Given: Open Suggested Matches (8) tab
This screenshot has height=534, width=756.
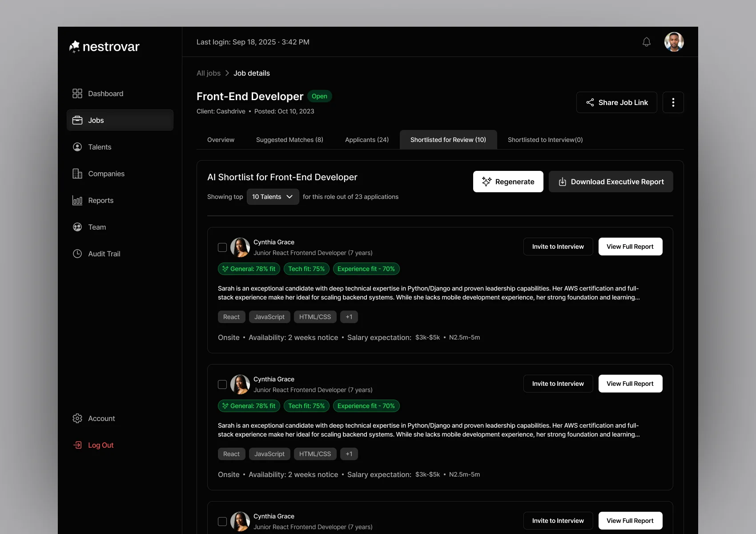Looking at the screenshot, I should click(290, 140).
